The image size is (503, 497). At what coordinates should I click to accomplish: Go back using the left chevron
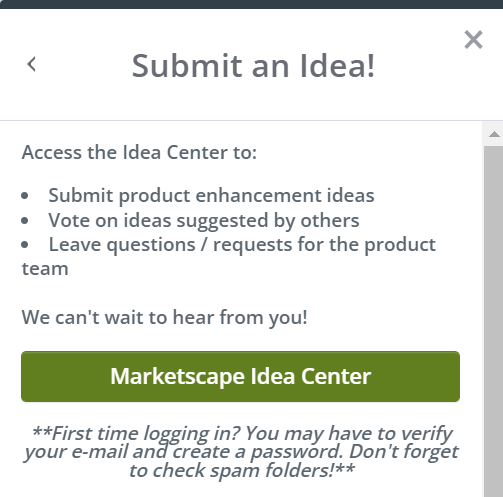pos(32,64)
